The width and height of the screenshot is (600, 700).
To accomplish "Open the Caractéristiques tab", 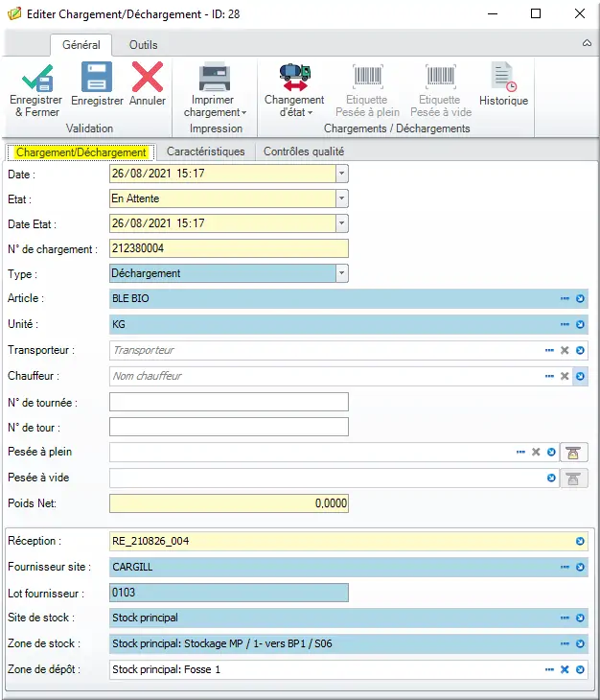I will coord(206,152).
